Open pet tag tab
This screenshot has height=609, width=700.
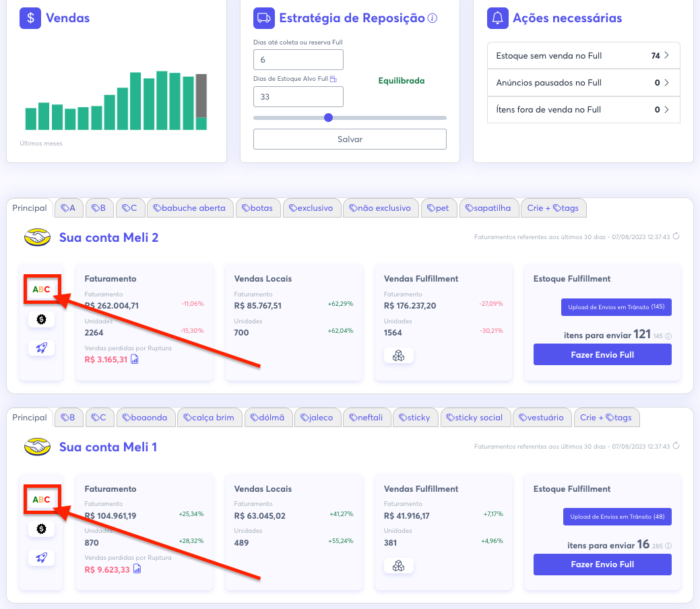click(439, 208)
